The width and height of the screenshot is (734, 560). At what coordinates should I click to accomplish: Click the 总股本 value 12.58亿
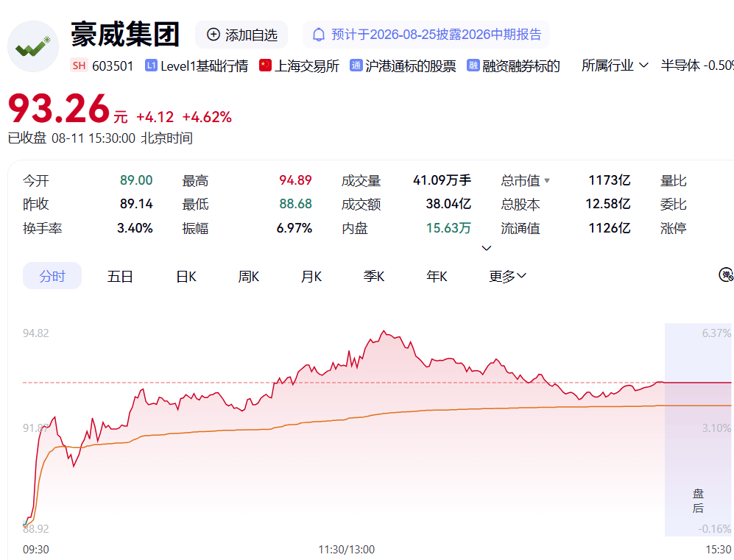pyautogui.click(x=607, y=204)
